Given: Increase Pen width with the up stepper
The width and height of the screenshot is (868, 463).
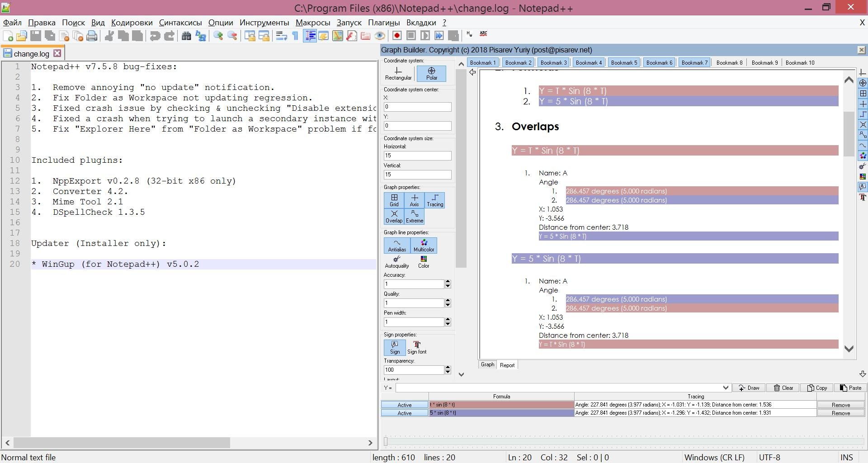Looking at the screenshot, I should pyautogui.click(x=448, y=320).
